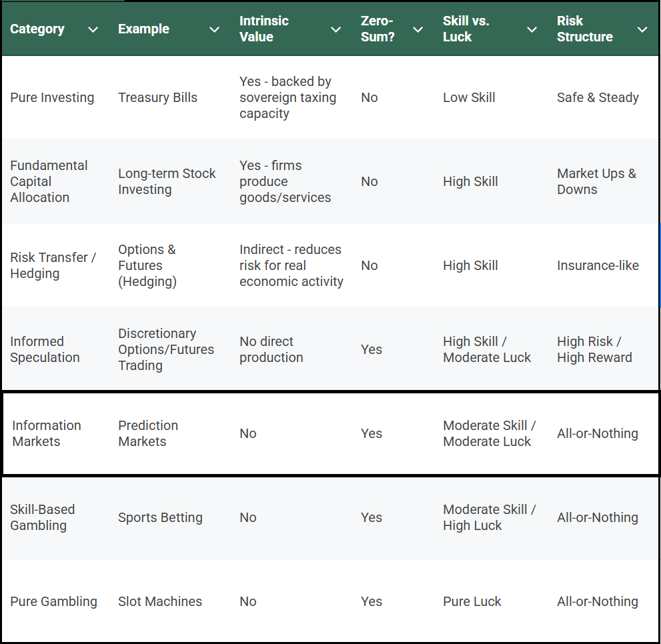Select the 'firms produce goods/services' cell
This screenshot has height=644, width=661.
(285, 181)
